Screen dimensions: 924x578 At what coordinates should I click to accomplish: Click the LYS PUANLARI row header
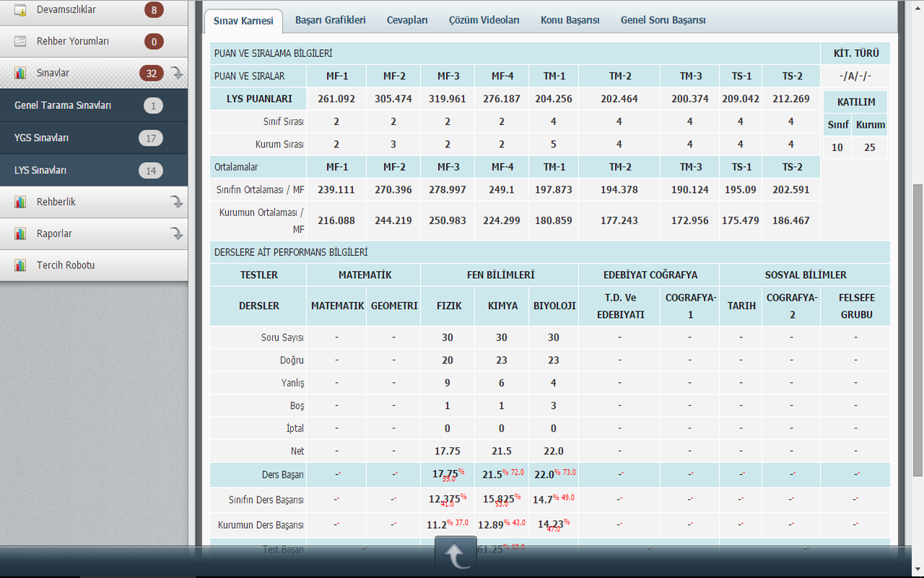tap(258, 99)
